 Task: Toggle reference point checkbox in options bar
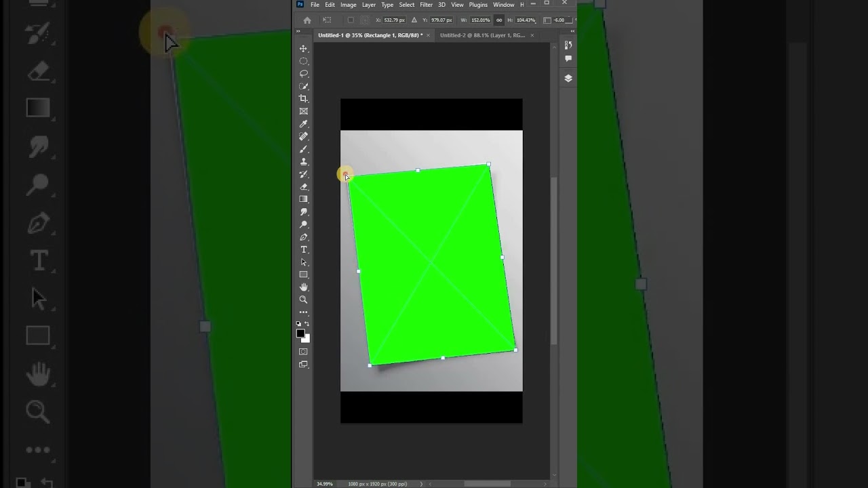click(x=351, y=20)
